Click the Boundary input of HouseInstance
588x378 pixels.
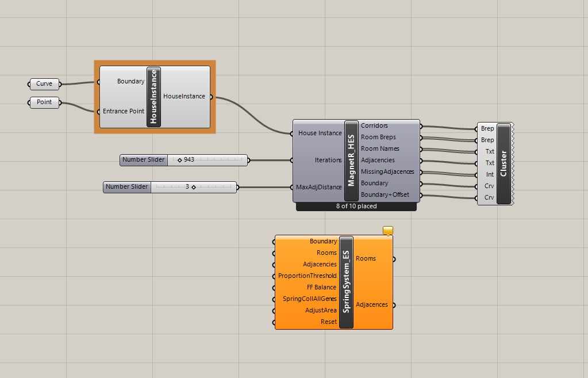(x=130, y=81)
